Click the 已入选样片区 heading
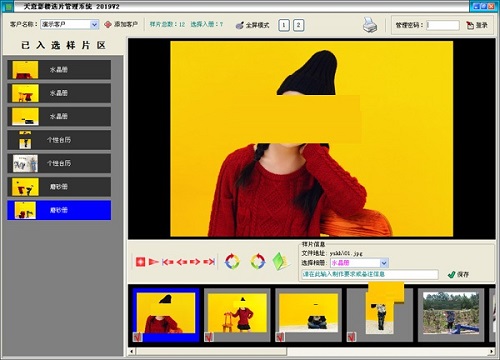This screenshot has width=500, height=360. pyautogui.click(x=63, y=45)
